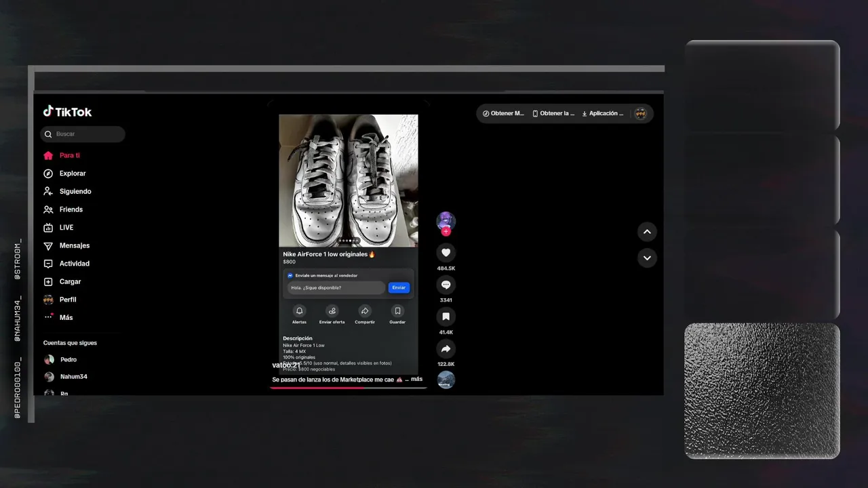
Task: Click Pedro's avatar thumbnail
Action: point(49,360)
